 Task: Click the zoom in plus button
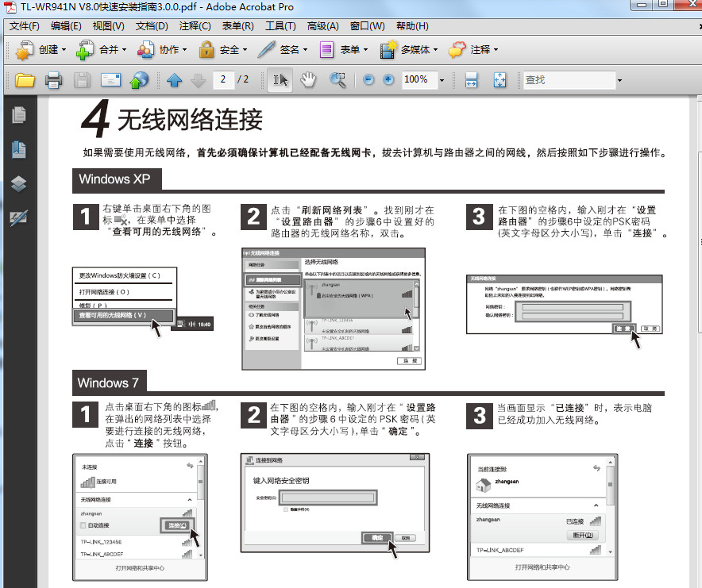(x=388, y=79)
